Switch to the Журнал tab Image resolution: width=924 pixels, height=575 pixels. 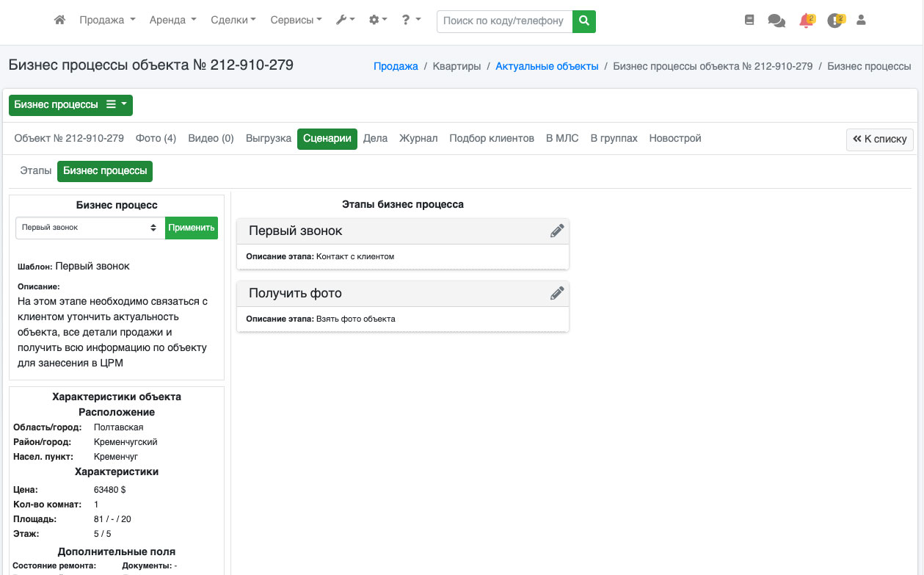pyautogui.click(x=418, y=138)
